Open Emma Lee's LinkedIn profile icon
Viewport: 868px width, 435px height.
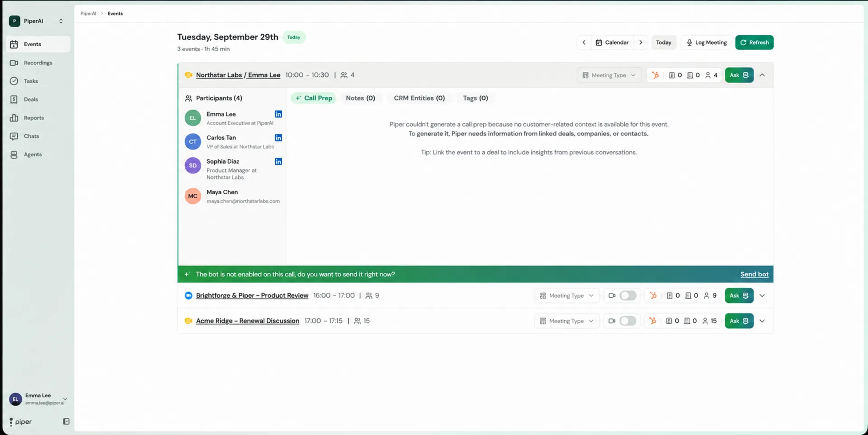[x=278, y=114]
